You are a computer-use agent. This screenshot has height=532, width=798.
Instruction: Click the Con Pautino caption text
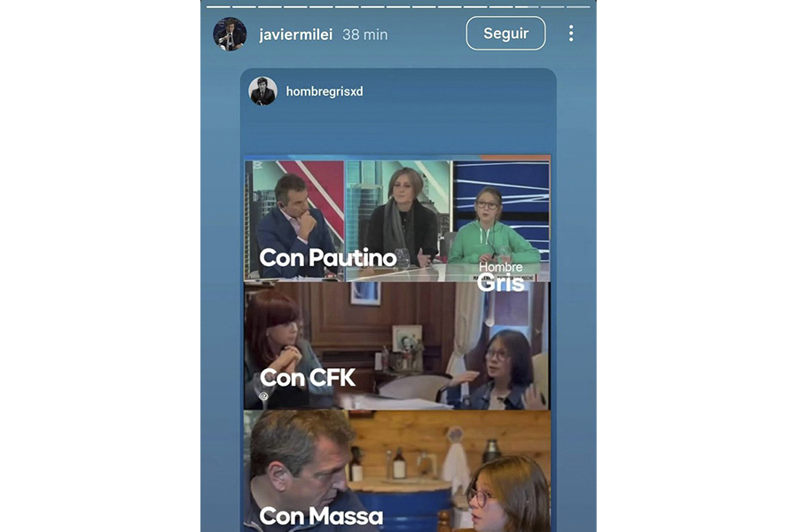pyautogui.click(x=328, y=258)
